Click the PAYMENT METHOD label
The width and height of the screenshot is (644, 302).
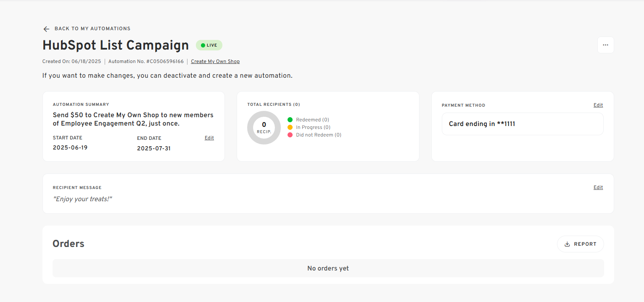pyautogui.click(x=463, y=105)
